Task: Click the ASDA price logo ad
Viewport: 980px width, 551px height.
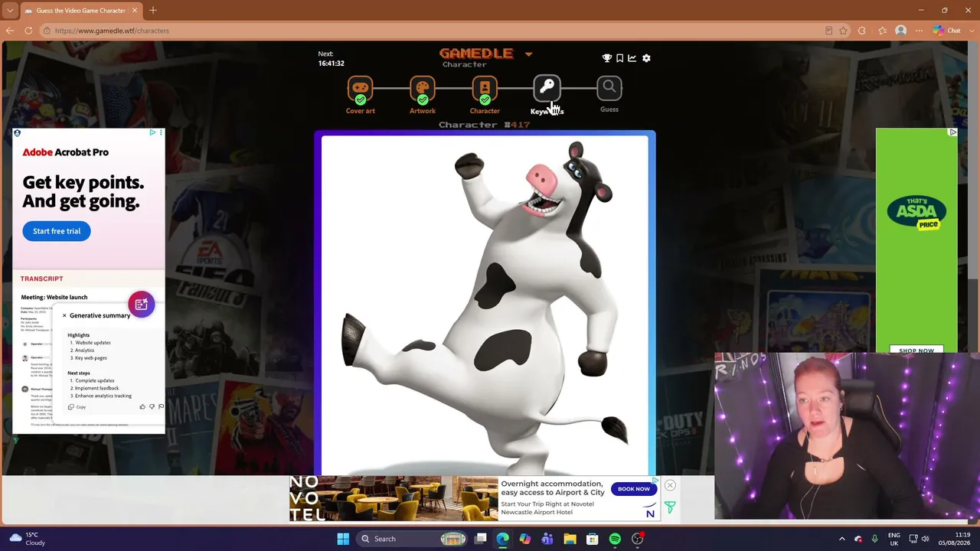Action: 916,212
